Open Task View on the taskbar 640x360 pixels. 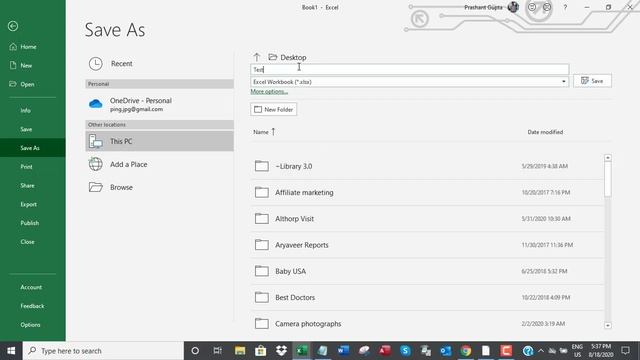tap(218, 351)
